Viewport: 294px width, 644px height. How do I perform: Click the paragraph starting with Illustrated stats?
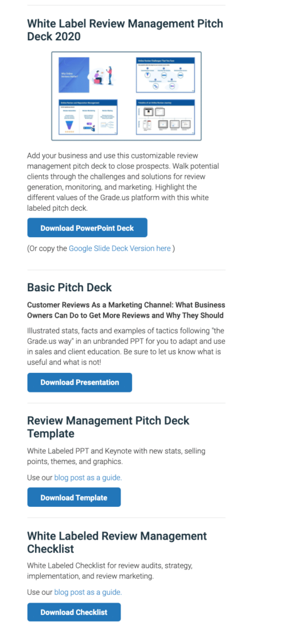point(126,346)
